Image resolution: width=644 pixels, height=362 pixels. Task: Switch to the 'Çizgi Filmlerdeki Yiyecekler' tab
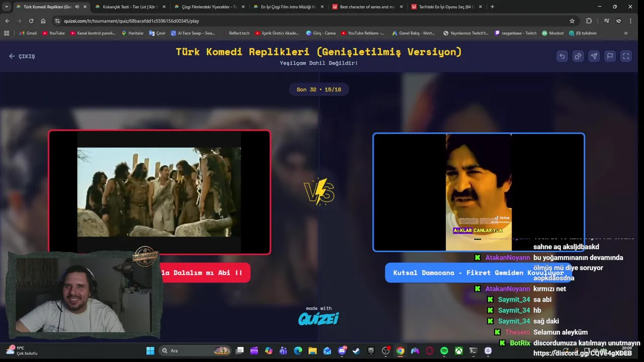(209, 7)
